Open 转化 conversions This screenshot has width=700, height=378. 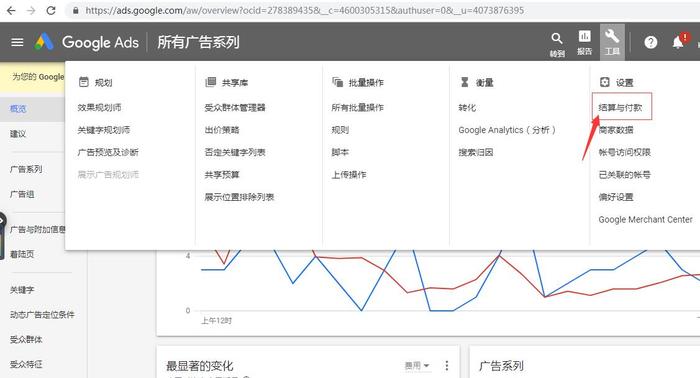pyautogui.click(x=467, y=108)
